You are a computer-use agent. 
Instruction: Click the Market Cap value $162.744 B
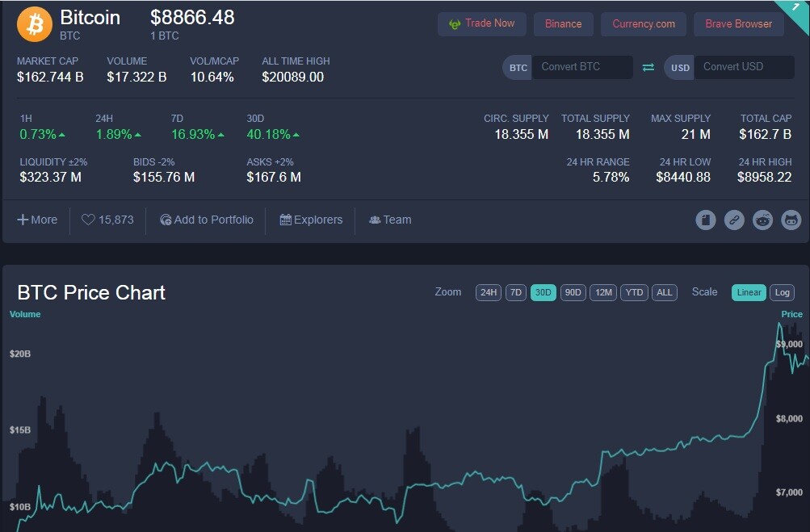(x=50, y=77)
